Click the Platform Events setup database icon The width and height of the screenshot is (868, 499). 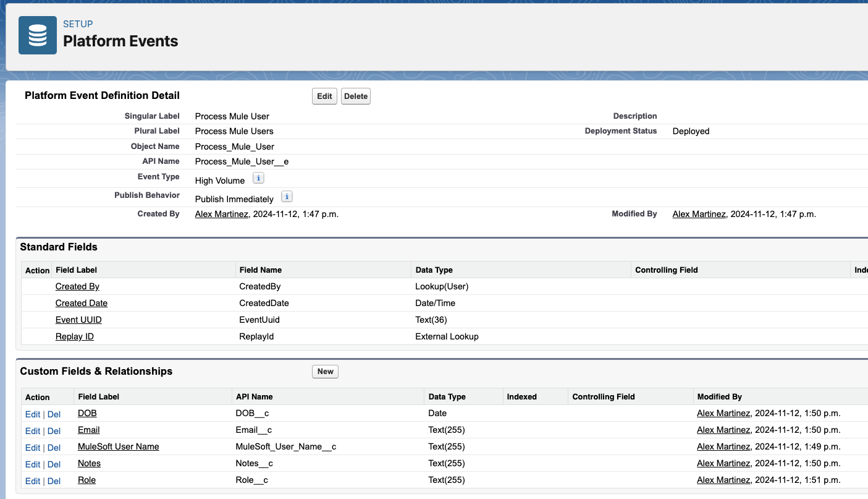(37, 35)
